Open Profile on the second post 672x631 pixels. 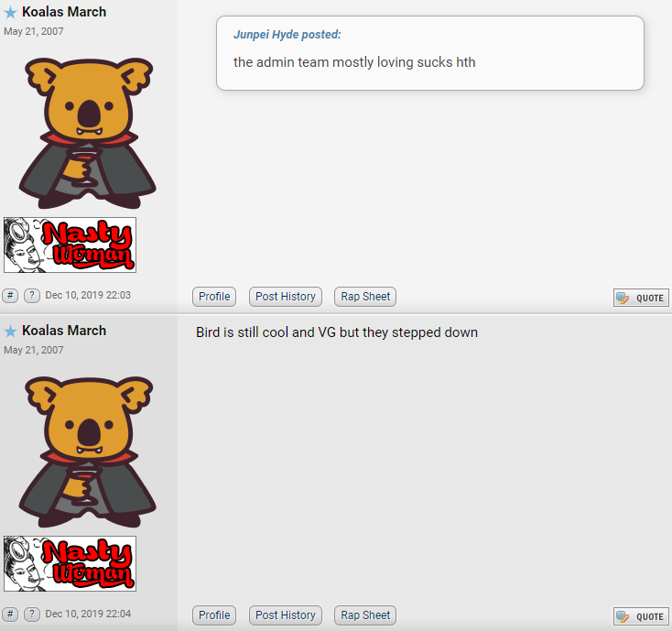tap(214, 615)
